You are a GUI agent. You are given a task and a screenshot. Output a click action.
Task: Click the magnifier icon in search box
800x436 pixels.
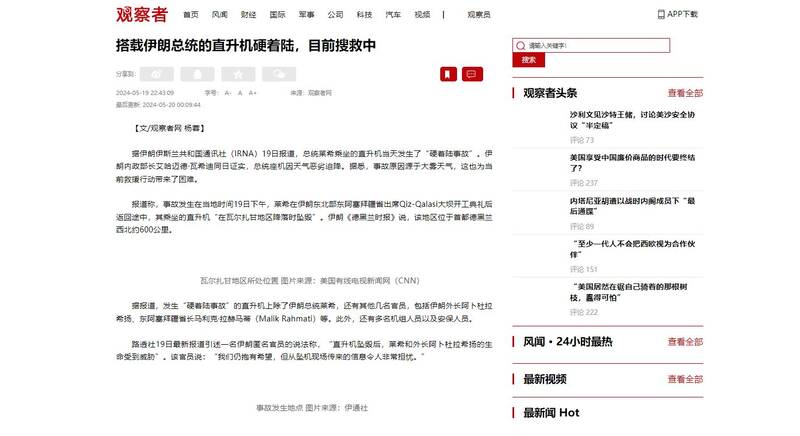[x=520, y=46]
